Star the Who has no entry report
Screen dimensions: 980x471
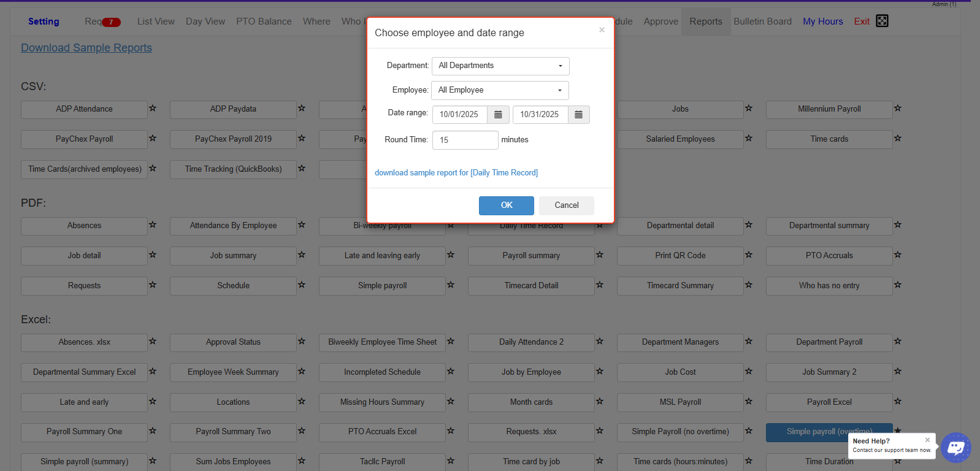898,285
